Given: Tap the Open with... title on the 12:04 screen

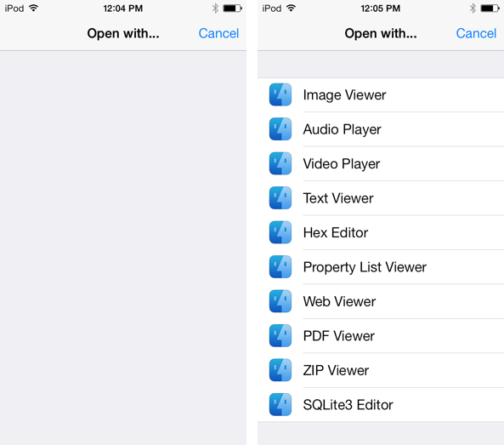Looking at the screenshot, I should pos(123,33).
